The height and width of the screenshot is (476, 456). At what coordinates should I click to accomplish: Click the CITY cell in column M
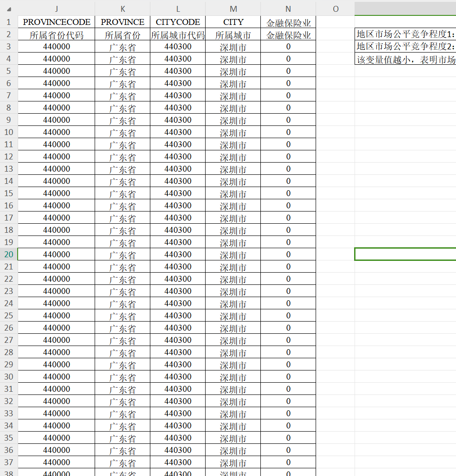(233, 22)
